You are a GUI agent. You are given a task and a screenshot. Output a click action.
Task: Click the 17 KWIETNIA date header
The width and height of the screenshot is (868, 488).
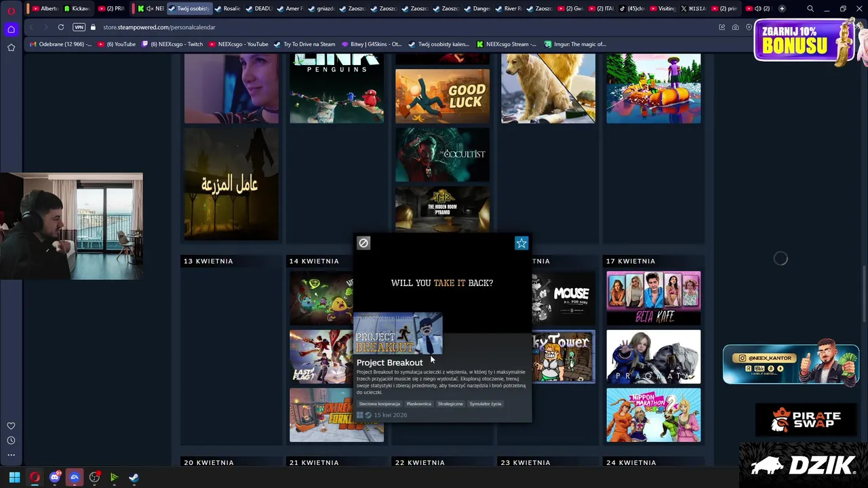pyautogui.click(x=631, y=261)
